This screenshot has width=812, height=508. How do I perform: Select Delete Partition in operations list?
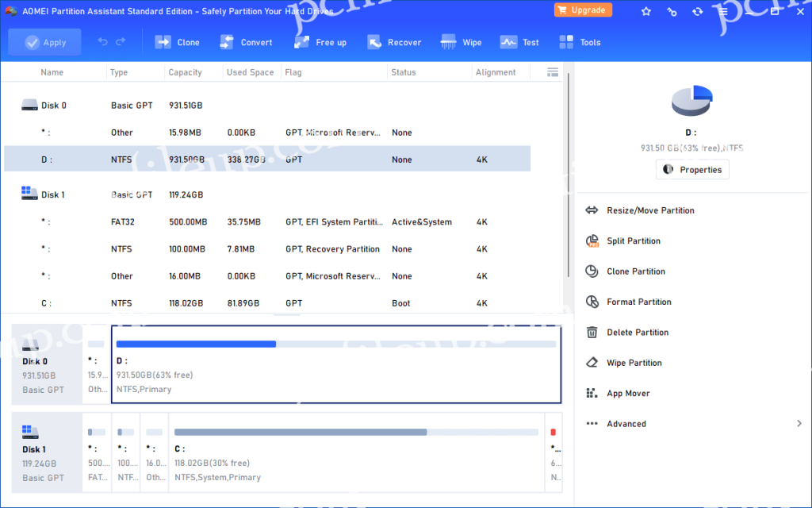637,333
